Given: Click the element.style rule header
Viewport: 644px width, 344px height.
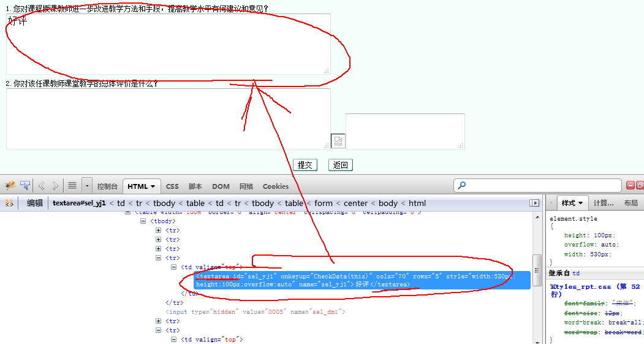Looking at the screenshot, I should point(574,219).
